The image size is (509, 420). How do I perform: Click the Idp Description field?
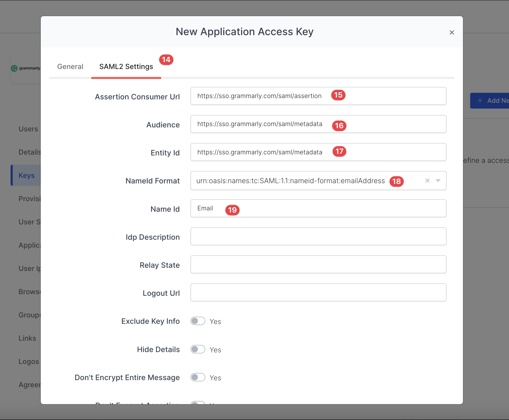318,236
